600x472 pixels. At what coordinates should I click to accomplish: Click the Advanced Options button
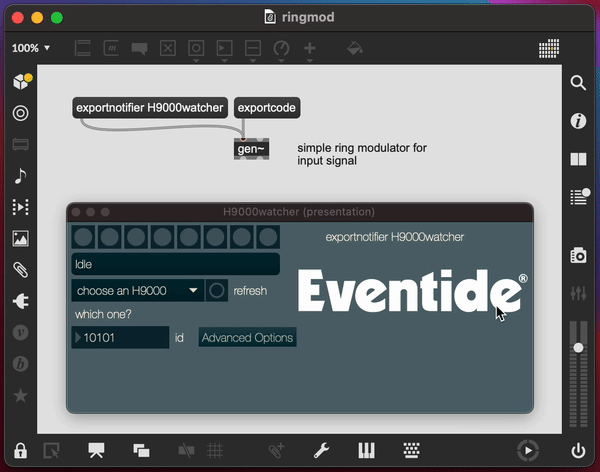[x=247, y=337]
